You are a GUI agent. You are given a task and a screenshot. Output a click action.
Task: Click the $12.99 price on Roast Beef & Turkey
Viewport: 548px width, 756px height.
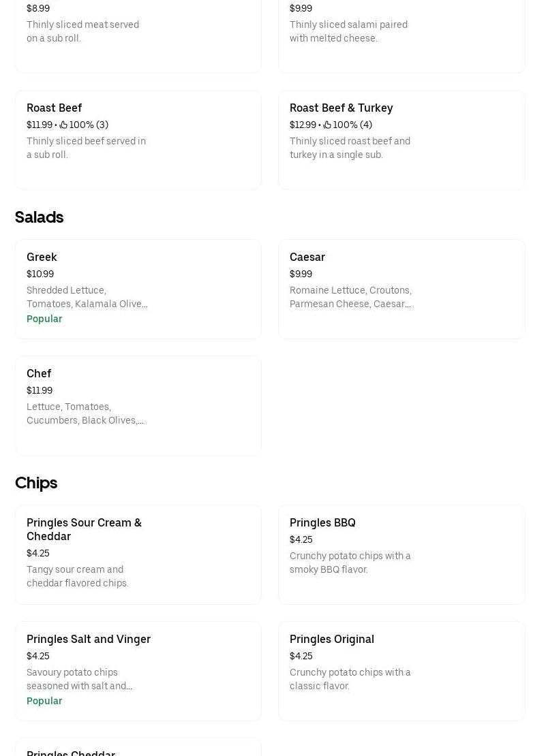click(303, 125)
